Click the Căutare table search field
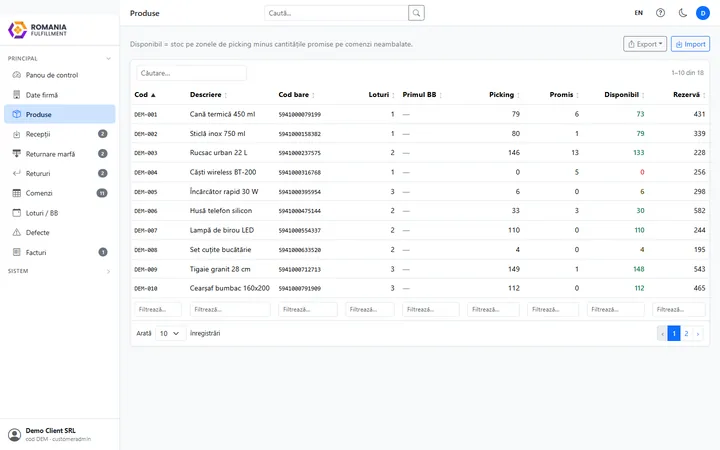The width and height of the screenshot is (720, 450). 191,73
